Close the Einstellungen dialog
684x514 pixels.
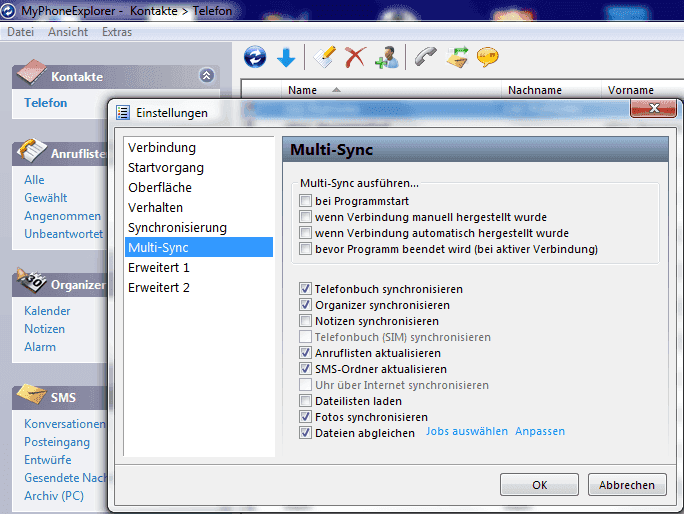click(x=653, y=108)
